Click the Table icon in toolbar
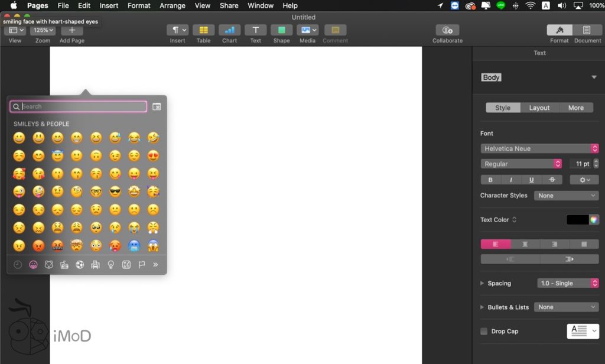Viewport: 605px width, 364px height. point(203,30)
